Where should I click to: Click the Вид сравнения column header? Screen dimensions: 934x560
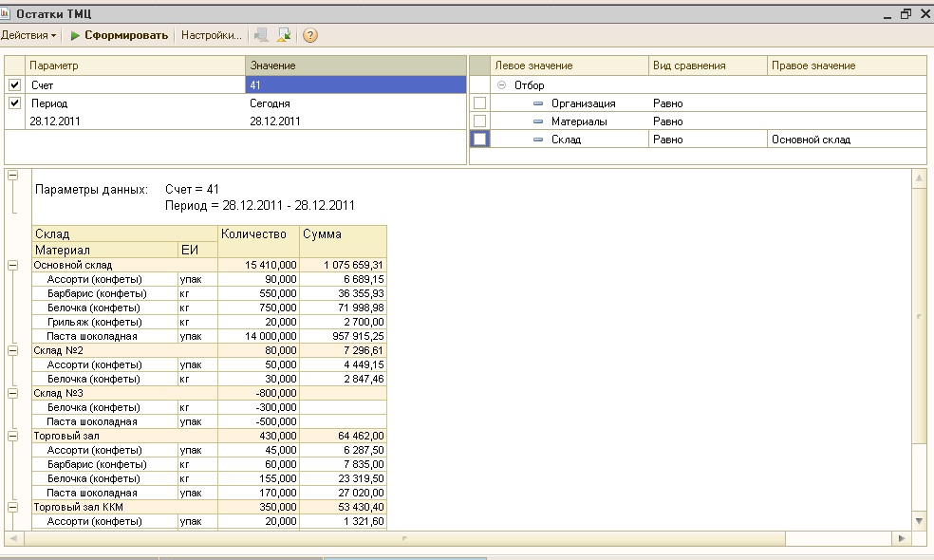708,65
